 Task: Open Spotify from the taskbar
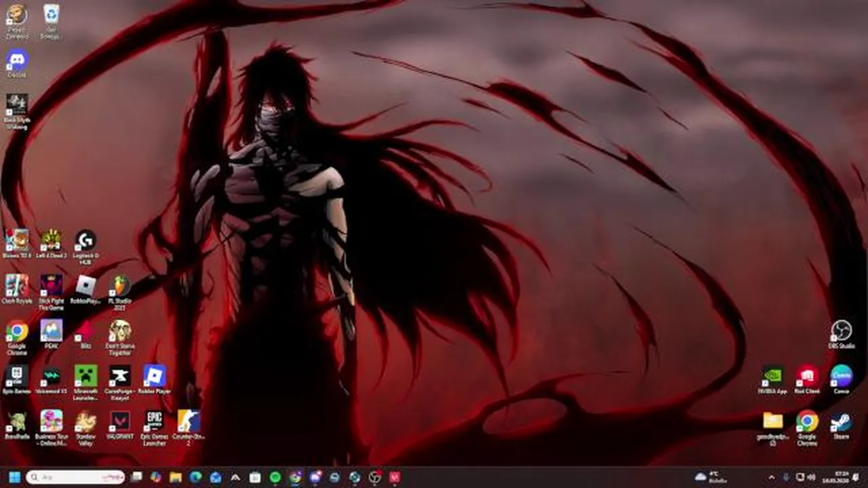[x=275, y=477]
